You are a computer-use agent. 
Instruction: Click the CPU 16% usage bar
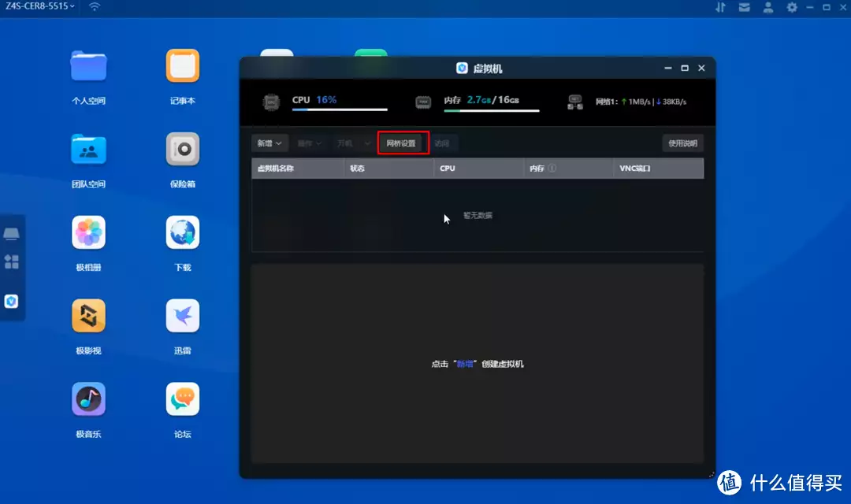(340, 109)
